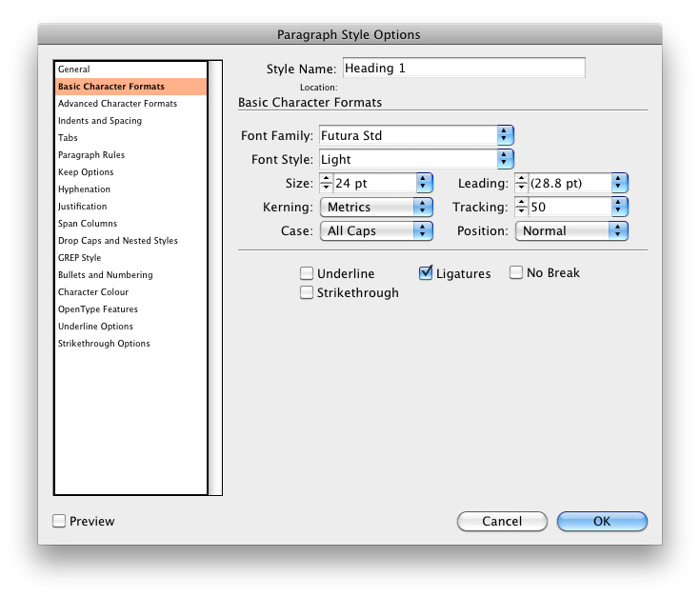The width and height of the screenshot is (700, 597).
Task: Enable the Underline checkbox
Action: click(x=307, y=273)
